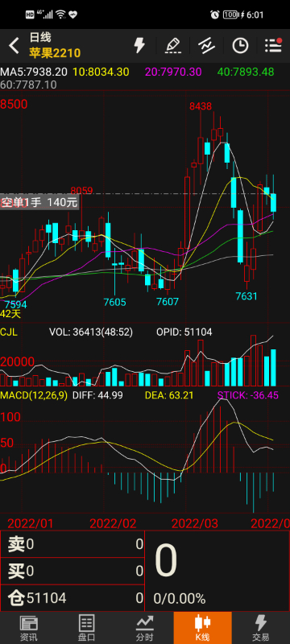Open the indicator lines icon

pyautogui.click(x=207, y=46)
